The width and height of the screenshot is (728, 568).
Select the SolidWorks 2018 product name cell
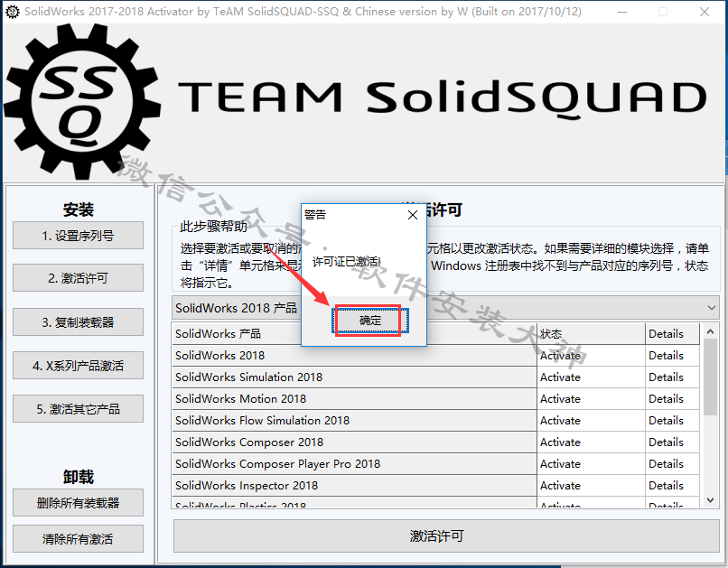tap(354, 356)
